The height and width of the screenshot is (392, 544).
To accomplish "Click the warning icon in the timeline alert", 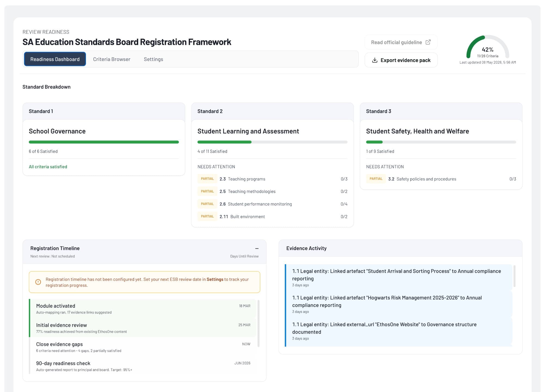I will coord(38,282).
